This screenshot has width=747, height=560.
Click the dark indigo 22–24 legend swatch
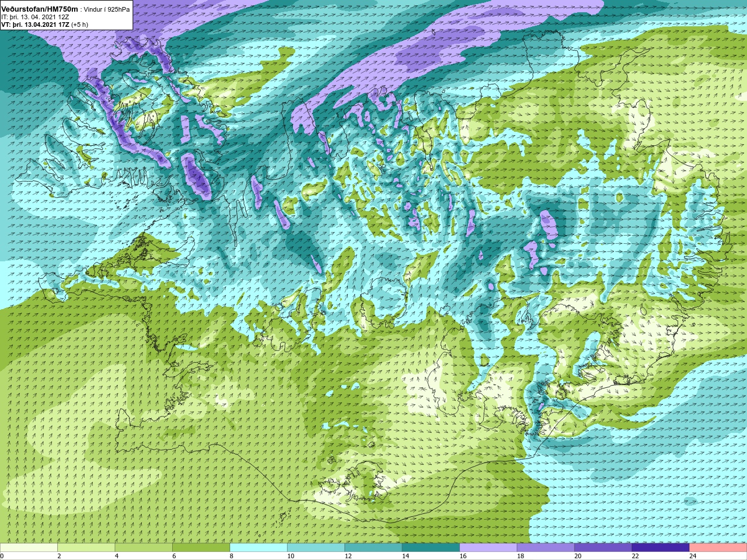tap(661, 548)
